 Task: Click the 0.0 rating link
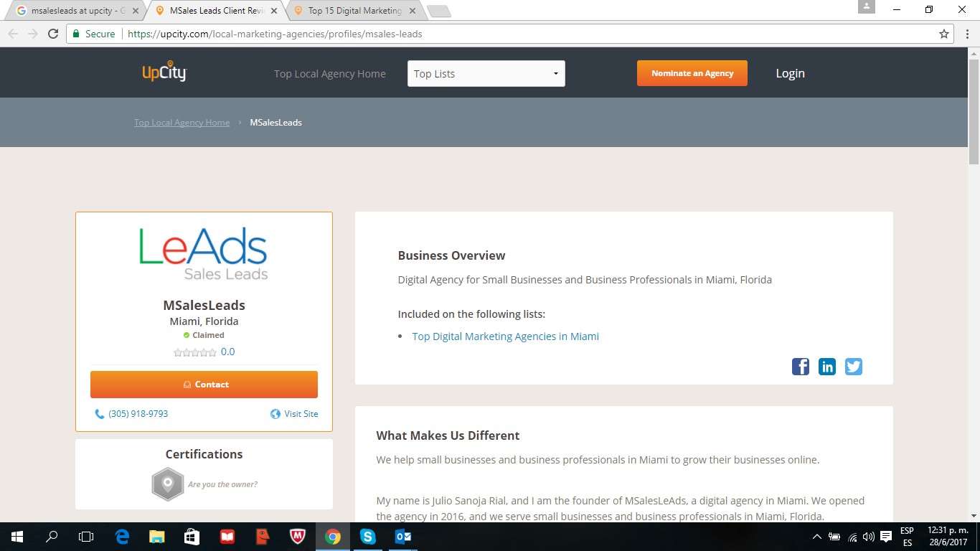(227, 352)
